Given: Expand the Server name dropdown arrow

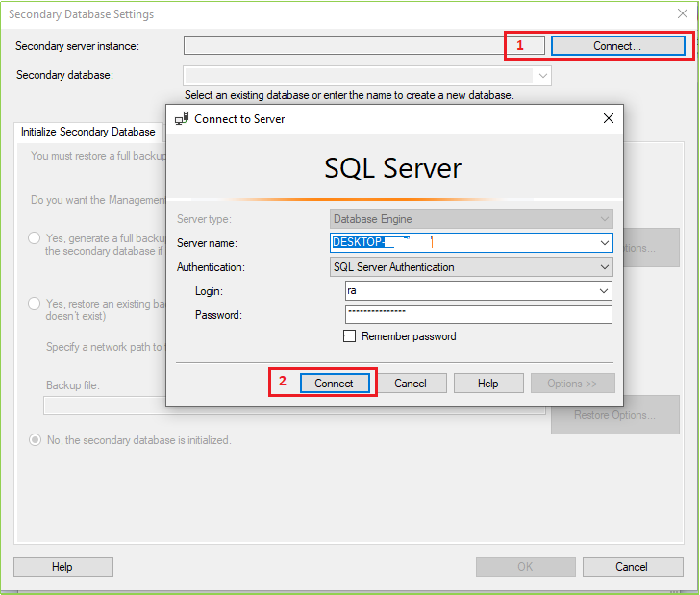Looking at the screenshot, I should point(604,243).
